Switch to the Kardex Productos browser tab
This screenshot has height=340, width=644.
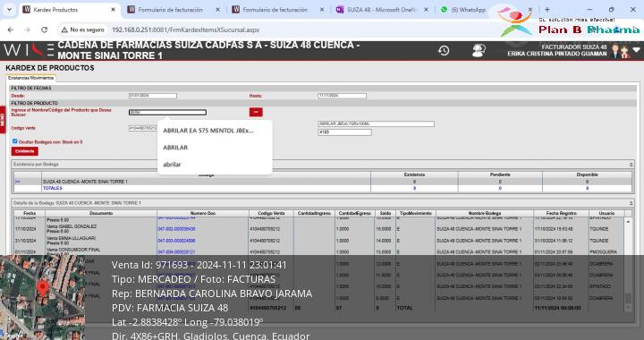[69, 10]
